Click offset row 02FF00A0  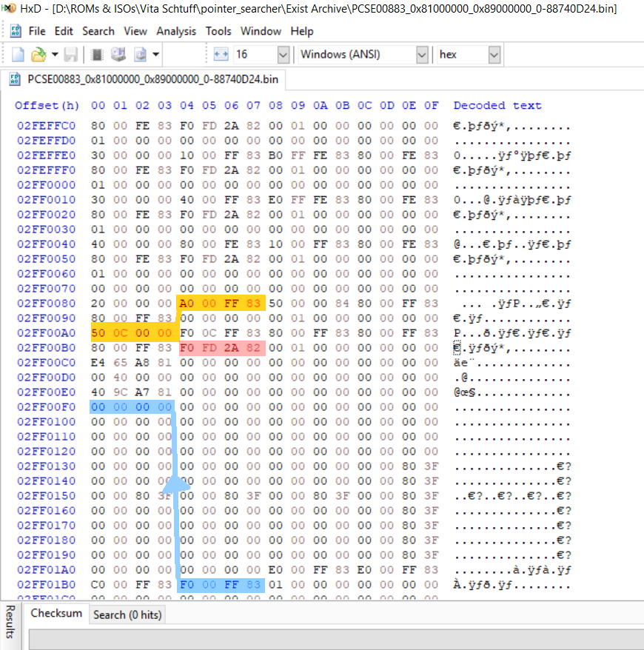coord(46,333)
